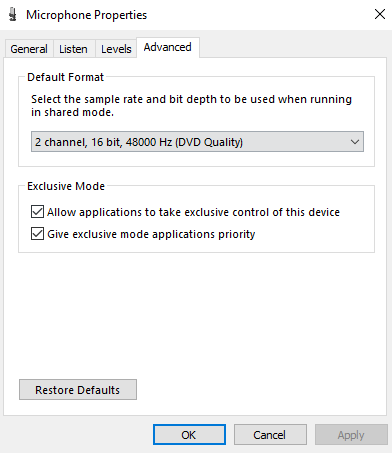Click the Default Format group label
The width and height of the screenshot is (392, 453).
tap(66, 77)
